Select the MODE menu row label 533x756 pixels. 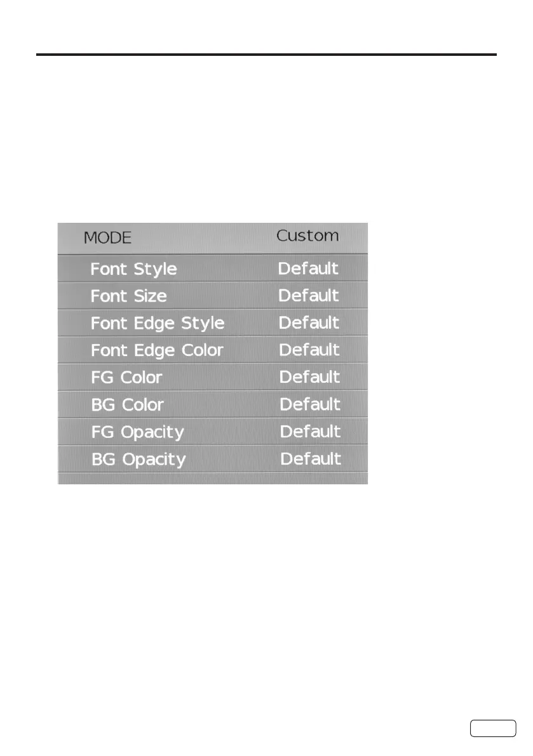[107, 238]
